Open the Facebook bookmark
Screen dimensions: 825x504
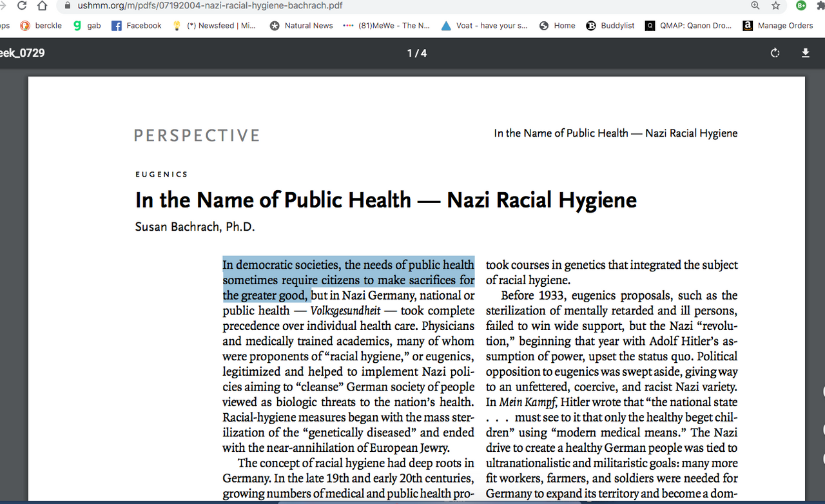click(137, 26)
